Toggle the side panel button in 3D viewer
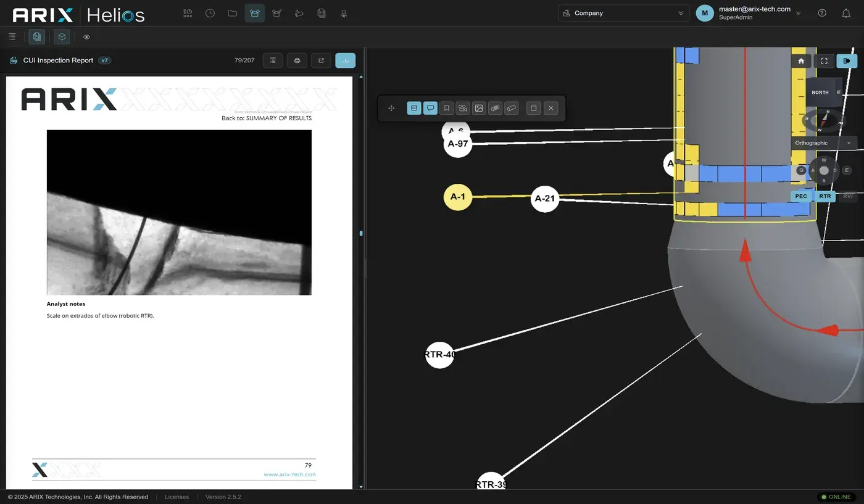The image size is (864, 504). [x=847, y=61]
